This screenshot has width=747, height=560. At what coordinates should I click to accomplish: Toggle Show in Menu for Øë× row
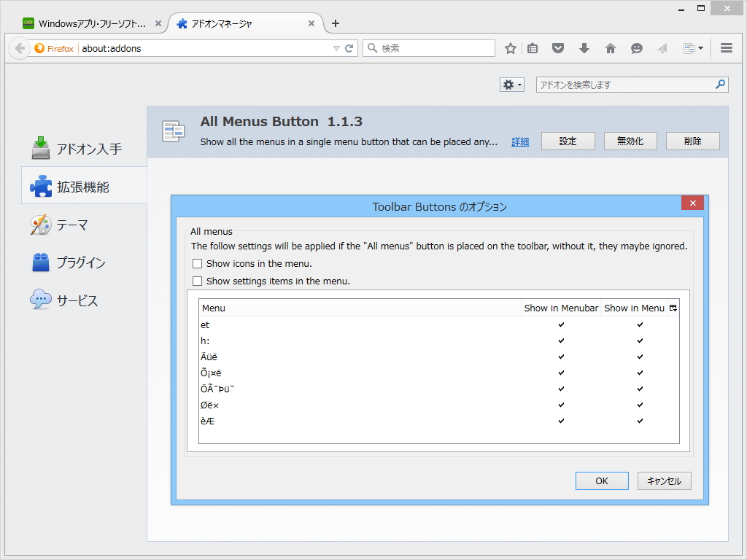[640, 405]
